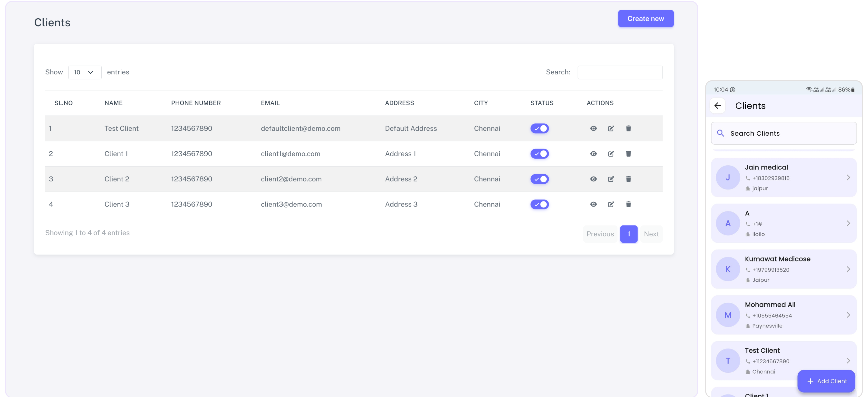Screen dimensions: 868x397
Task: Delete the Client 1 row
Action: [x=628, y=153]
